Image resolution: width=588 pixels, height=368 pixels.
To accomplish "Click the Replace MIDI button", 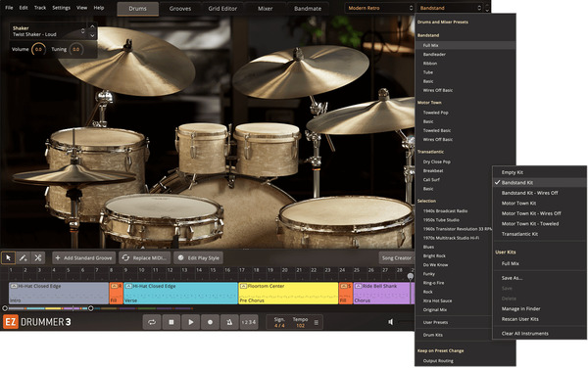I will point(145,258).
